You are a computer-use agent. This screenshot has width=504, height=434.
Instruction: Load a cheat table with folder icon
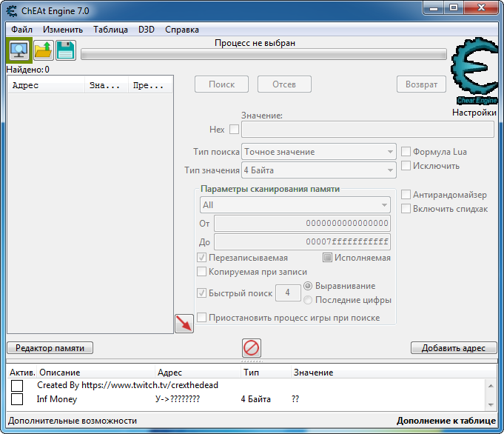[44, 50]
